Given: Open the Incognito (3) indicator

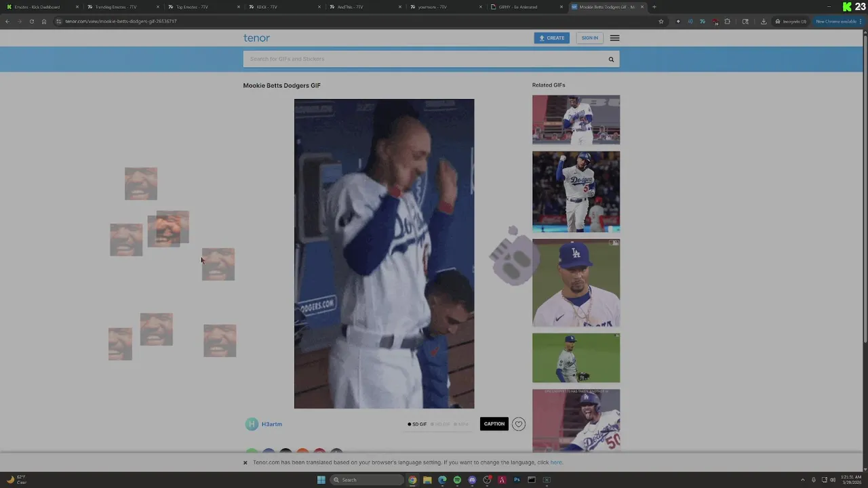Looking at the screenshot, I should pos(791,21).
